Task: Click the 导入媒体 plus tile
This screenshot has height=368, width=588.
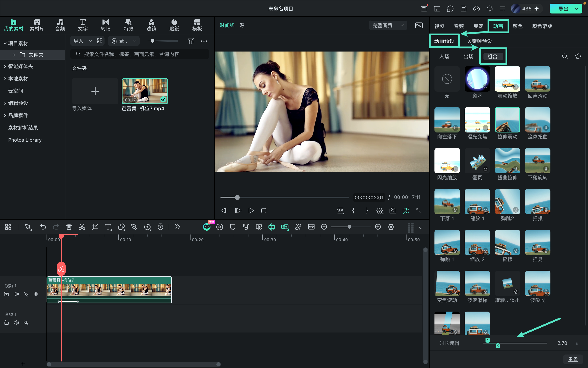Action: click(x=95, y=91)
